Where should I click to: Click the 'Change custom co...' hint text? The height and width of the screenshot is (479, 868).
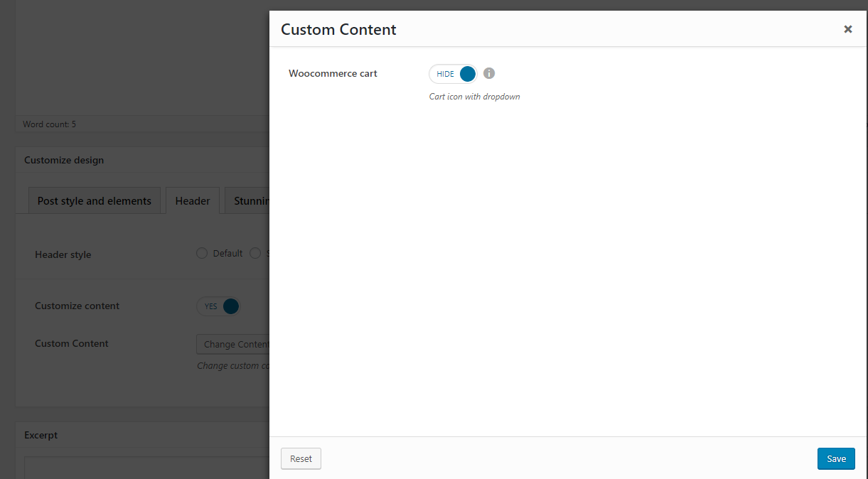point(233,365)
